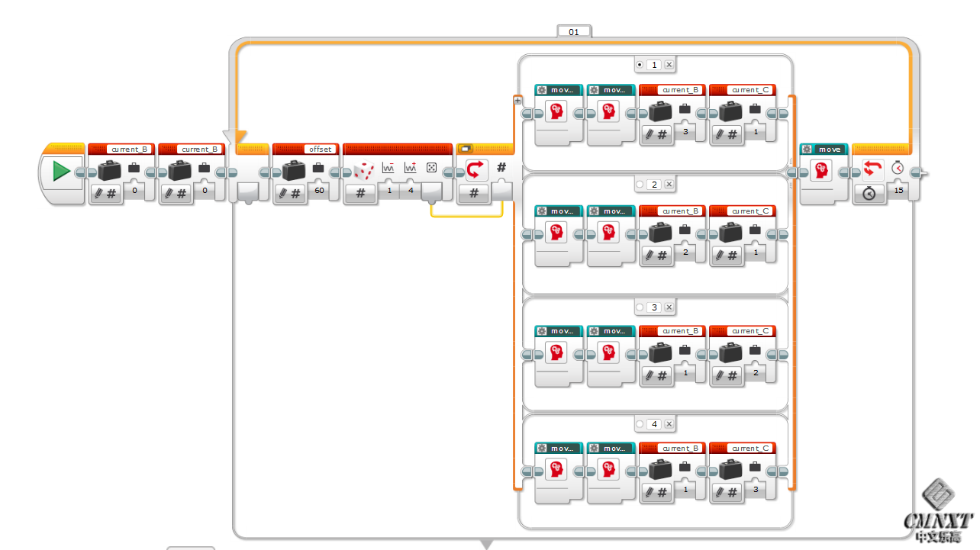Image resolution: width=980 pixels, height=550 pixels.
Task: Toggle the Switch block flat/tabbed view
Action: tap(466, 149)
